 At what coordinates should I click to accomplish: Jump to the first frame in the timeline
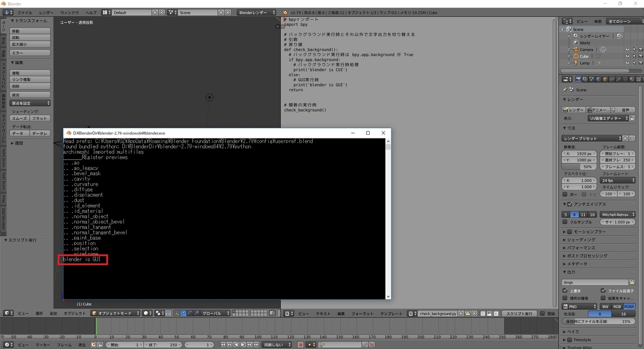(x=223, y=345)
